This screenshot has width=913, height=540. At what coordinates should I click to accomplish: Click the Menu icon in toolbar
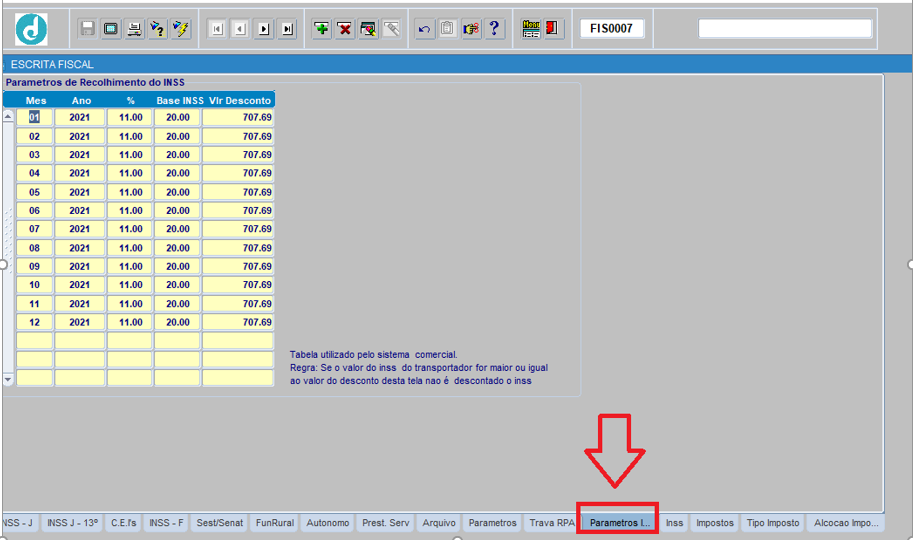(x=531, y=29)
